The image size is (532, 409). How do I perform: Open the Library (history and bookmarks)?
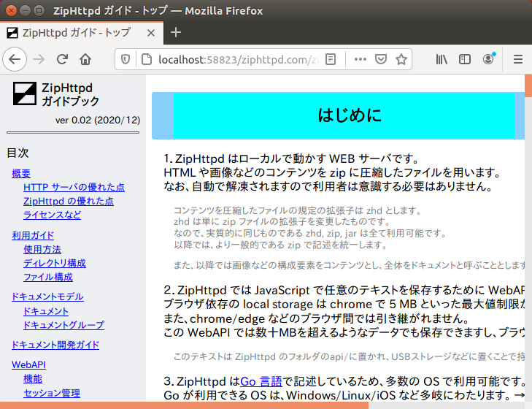(442, 59)
